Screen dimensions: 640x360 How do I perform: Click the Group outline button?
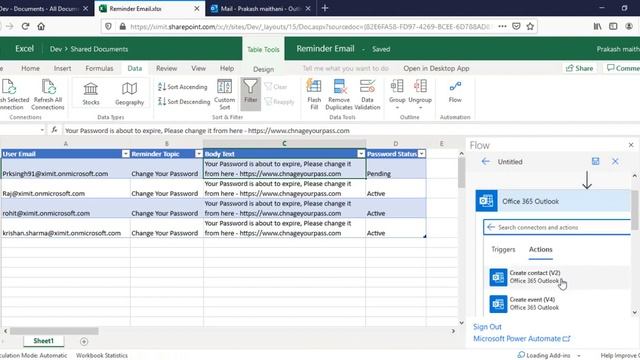[397, 91]
